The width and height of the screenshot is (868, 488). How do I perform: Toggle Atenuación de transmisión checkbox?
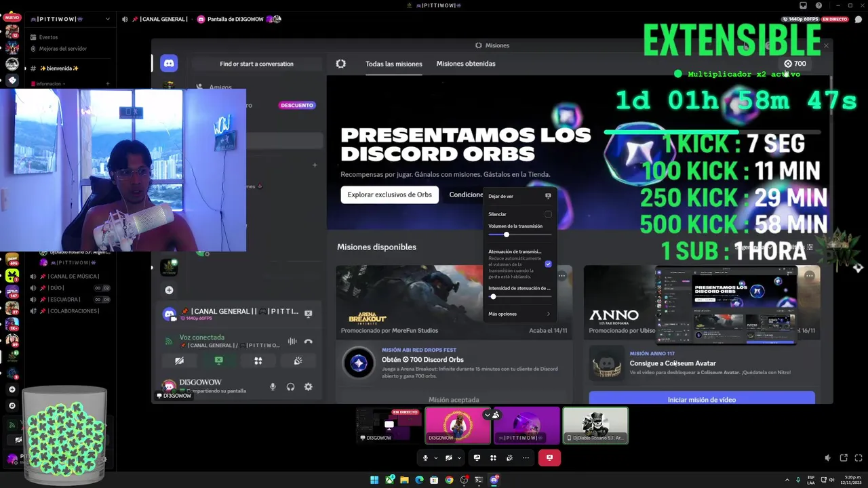click(x=548, y=264)
